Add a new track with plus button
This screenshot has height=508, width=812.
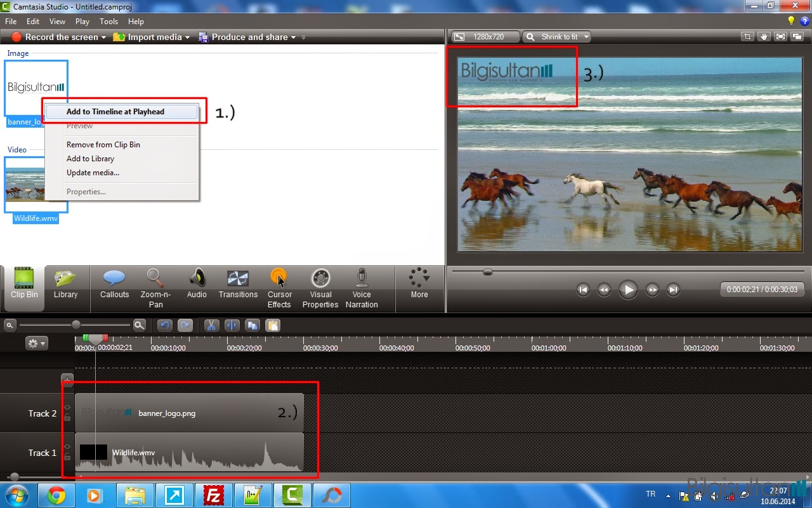click(67, 380)
